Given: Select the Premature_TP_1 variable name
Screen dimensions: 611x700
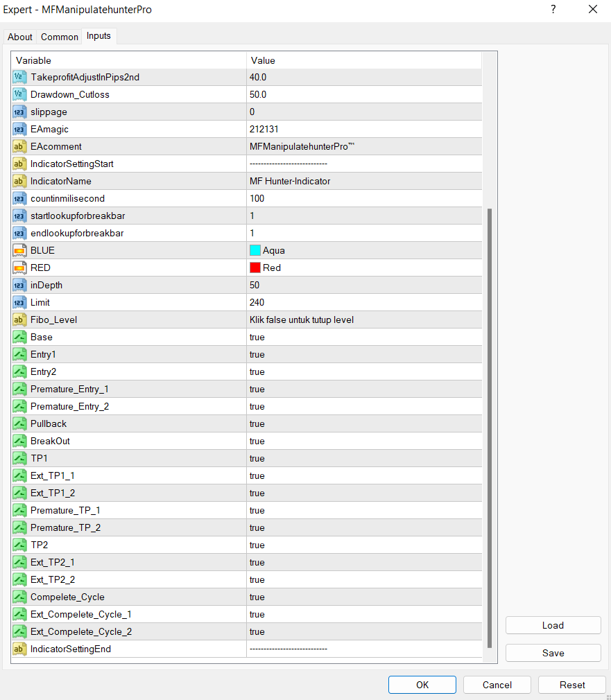Looking at the screenshot, I should 65,511.
